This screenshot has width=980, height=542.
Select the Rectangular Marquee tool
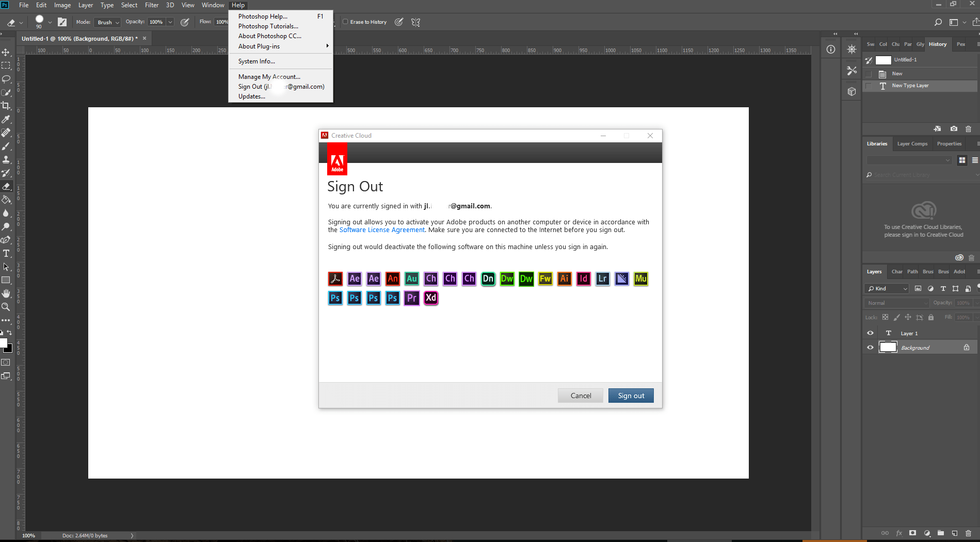pos(6,66)
